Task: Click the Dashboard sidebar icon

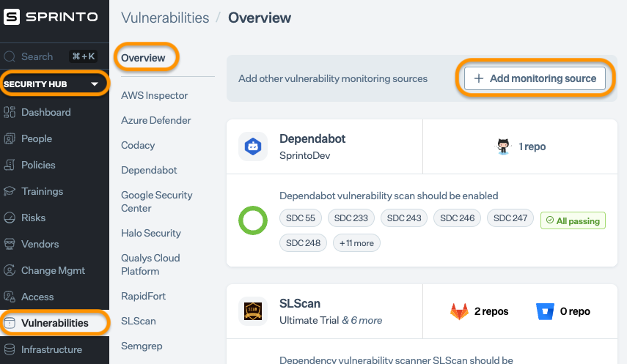Action: [x=10, y=112]
